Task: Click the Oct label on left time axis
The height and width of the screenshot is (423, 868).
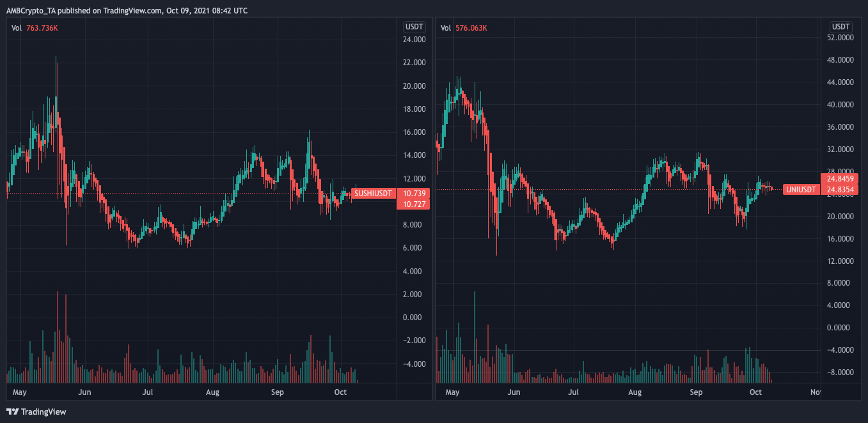Action: pos(340,392)
